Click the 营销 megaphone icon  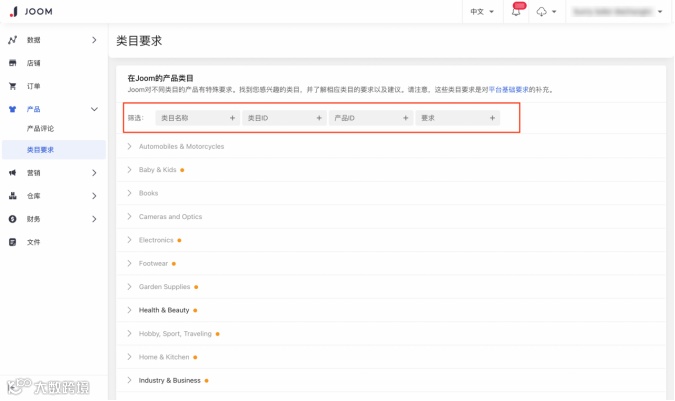(12, 173)
